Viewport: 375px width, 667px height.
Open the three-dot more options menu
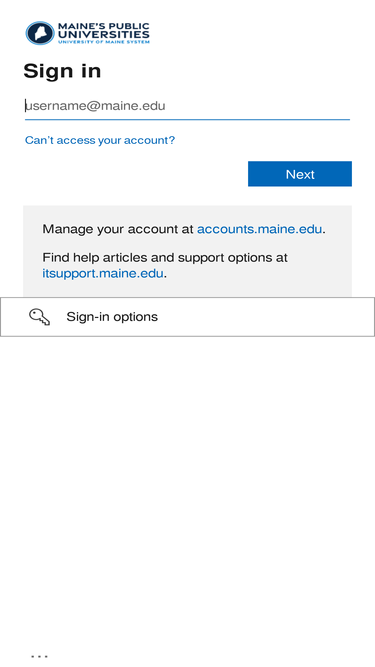[x=40, y=656]
